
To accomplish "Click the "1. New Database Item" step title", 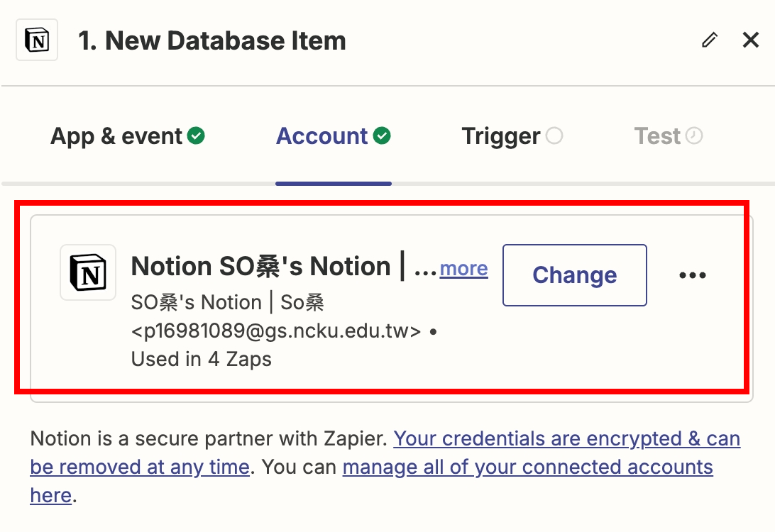I will (x=212, y=41).
